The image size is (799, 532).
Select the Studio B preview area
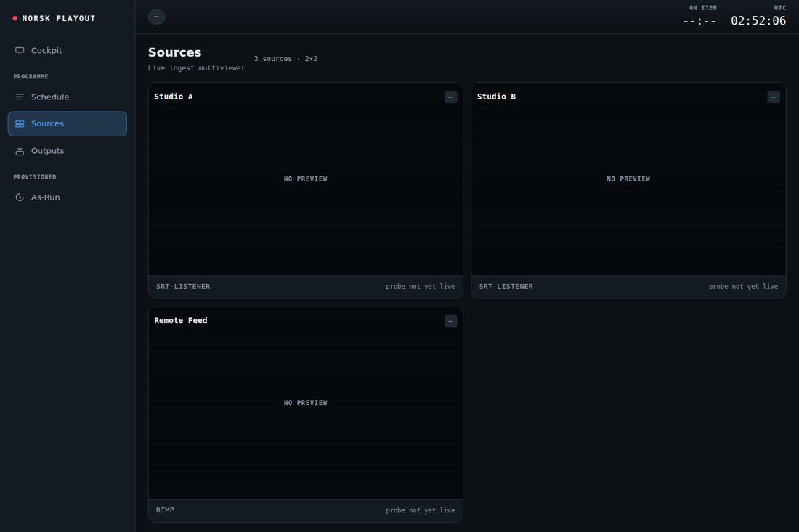tap(628, 179)
